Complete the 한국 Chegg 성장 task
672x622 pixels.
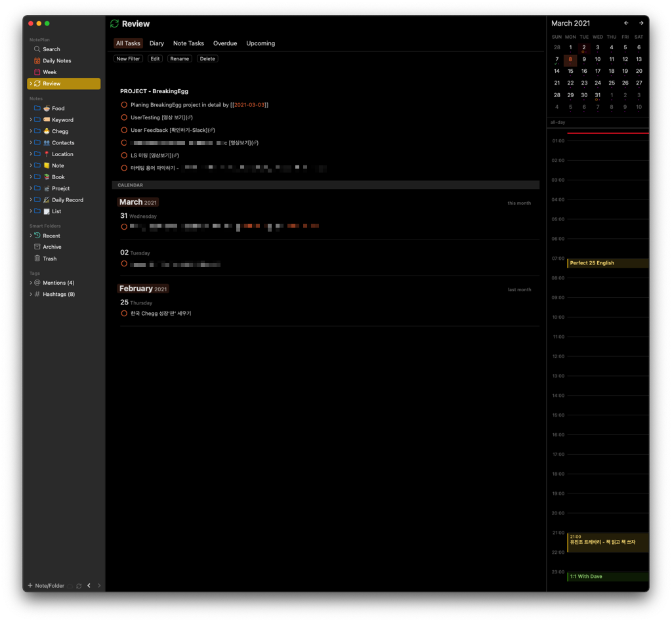[x=124, y=314]
